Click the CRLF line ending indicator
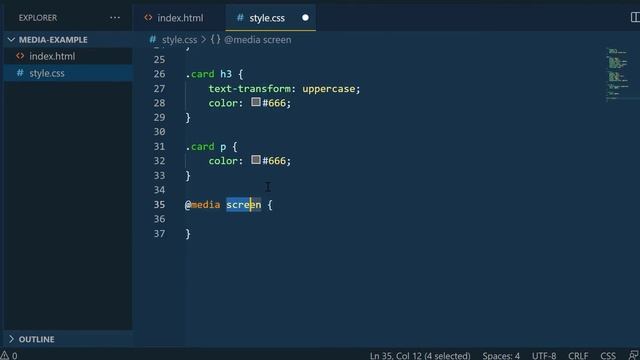Image resolution: width=640 pixels, height=360 pixels. [x=578, y=356]
